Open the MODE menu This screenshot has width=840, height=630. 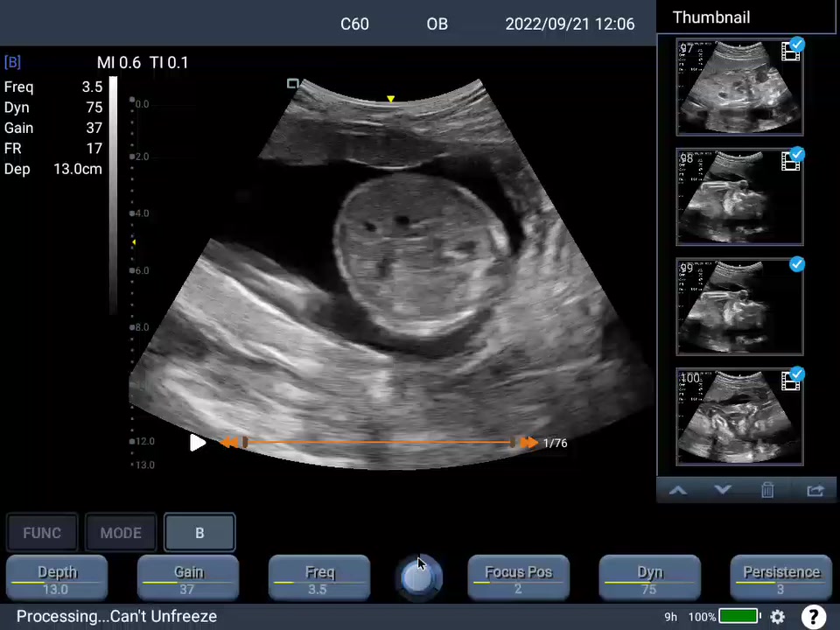(121, 533)
